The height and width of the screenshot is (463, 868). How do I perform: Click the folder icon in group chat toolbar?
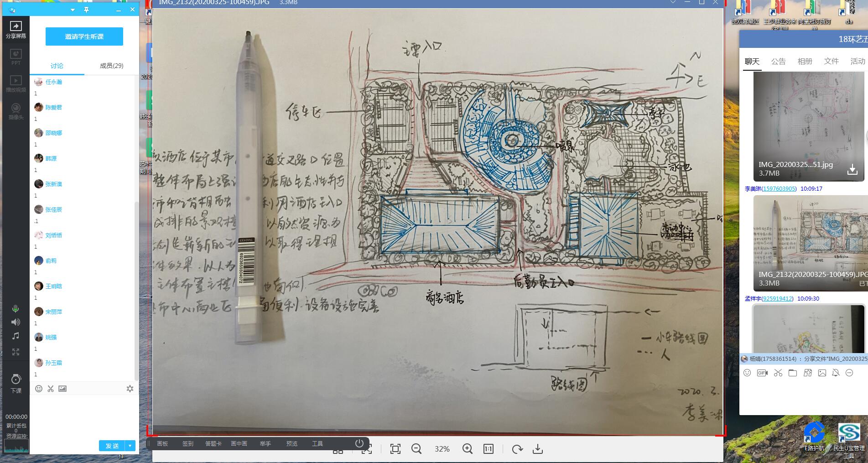793,373
